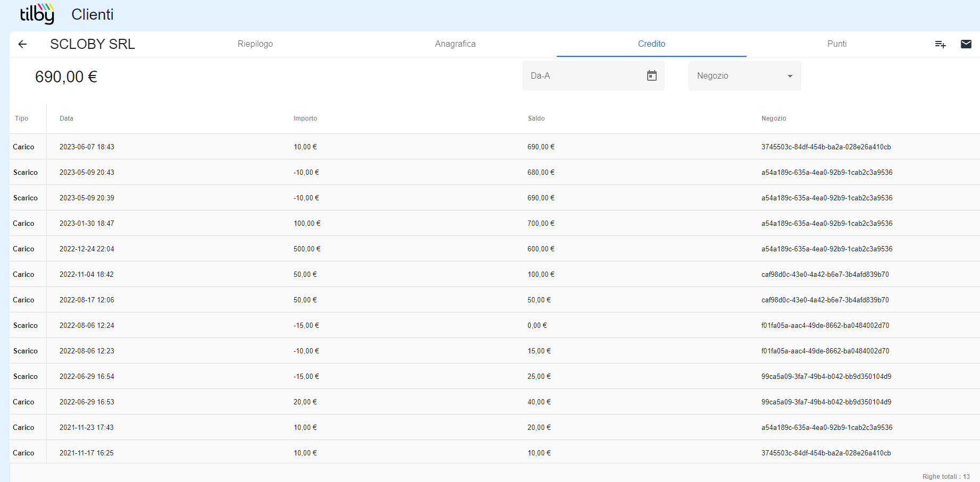Click the 700,00 € saldo value
The image size is (980, 482).
(541, 224)
